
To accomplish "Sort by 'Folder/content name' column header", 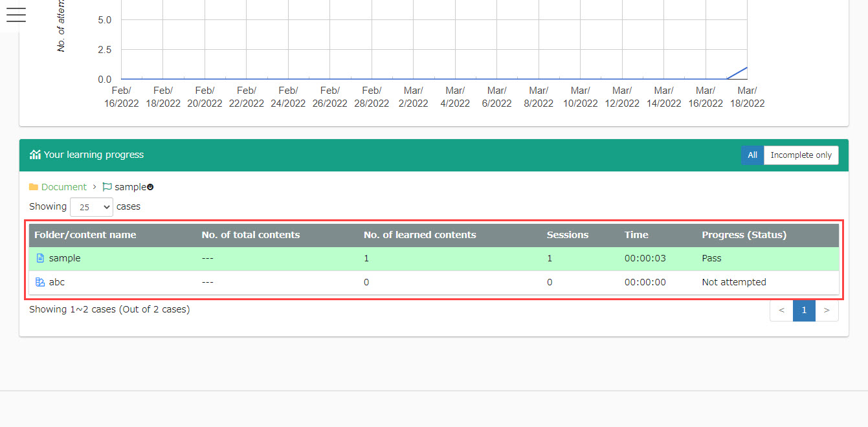I will [85, 235].
